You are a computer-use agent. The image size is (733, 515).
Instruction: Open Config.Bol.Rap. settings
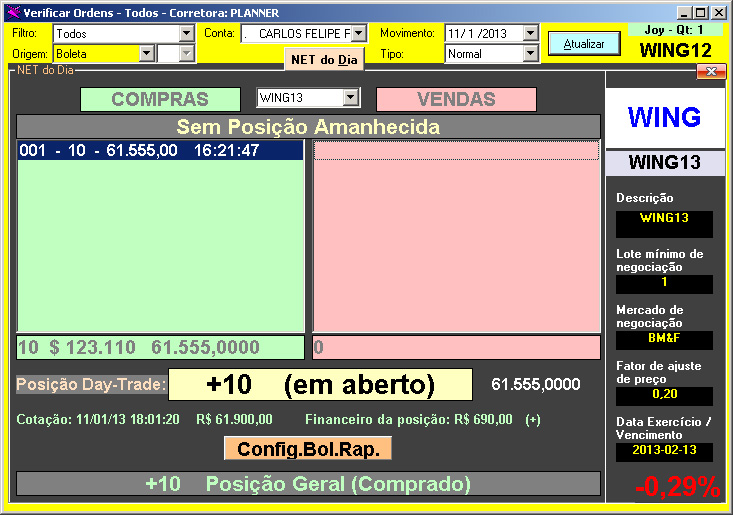pyautogui.click(x=308, y=449)
